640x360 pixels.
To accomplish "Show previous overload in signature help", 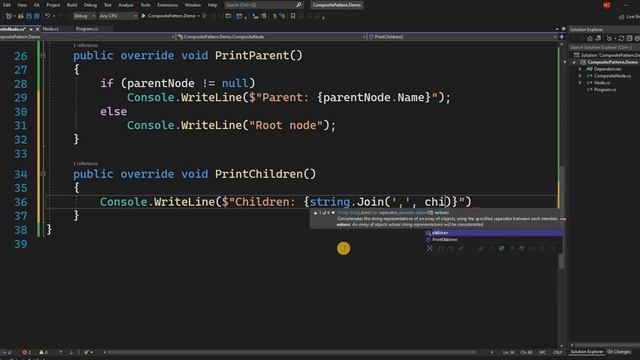I will point(315,213).
